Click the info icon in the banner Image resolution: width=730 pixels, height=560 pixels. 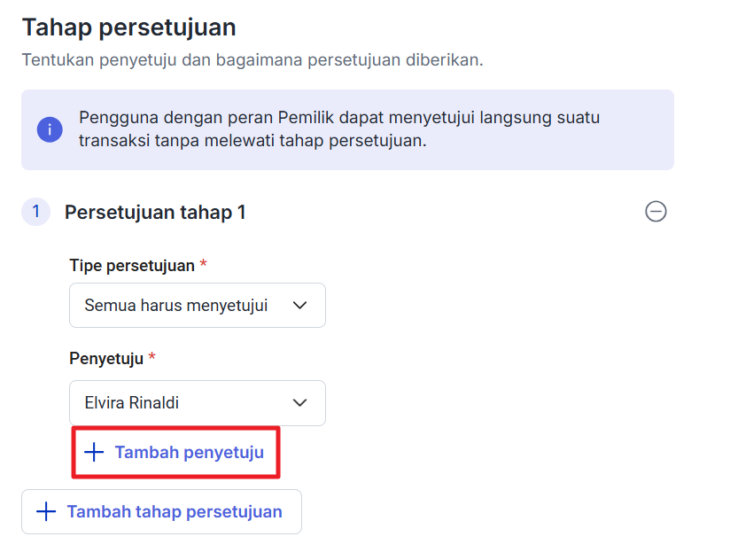50,129
